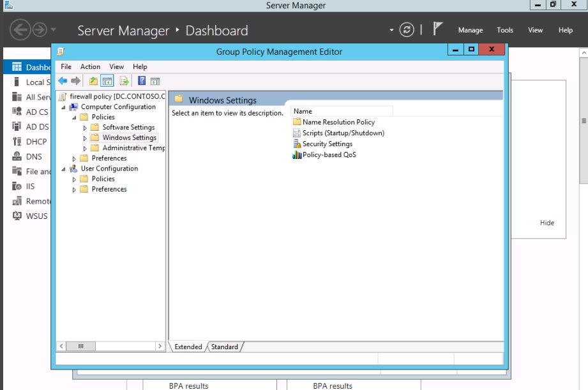Open the Action menu in Group Policy editor
The image size is (588, 390).
click(x=91, y=66)
